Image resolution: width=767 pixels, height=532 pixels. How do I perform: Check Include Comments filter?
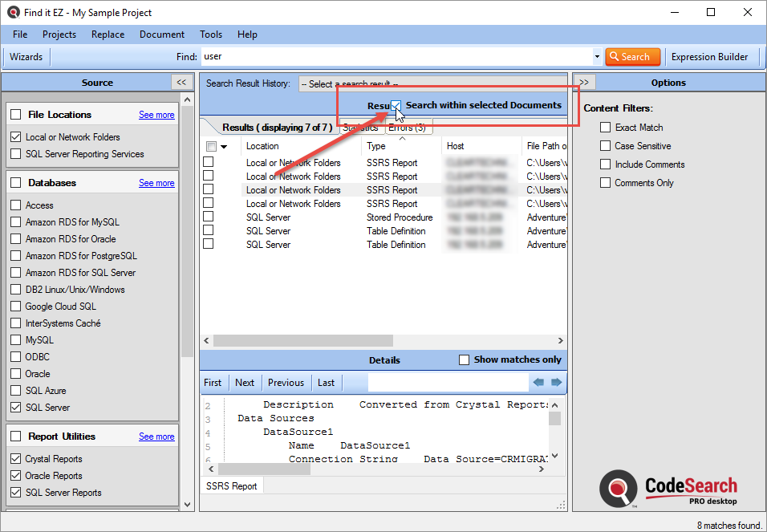[x=605, y=164]
